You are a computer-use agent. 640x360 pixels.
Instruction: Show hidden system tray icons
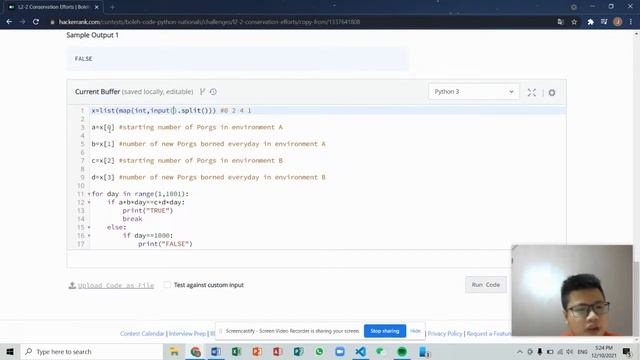(x=520, y=351)
